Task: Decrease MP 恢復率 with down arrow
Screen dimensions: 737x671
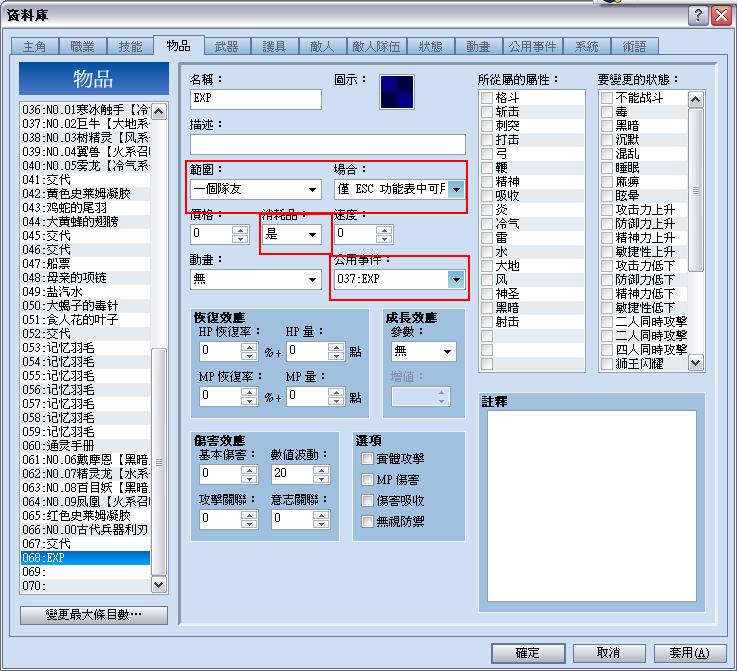Action: click(249, 401)
